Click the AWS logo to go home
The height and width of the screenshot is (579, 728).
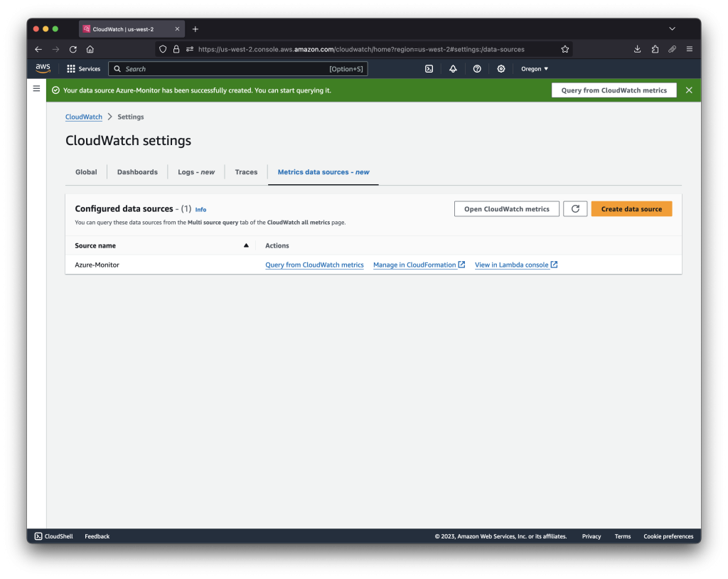(x=42, y=68)
